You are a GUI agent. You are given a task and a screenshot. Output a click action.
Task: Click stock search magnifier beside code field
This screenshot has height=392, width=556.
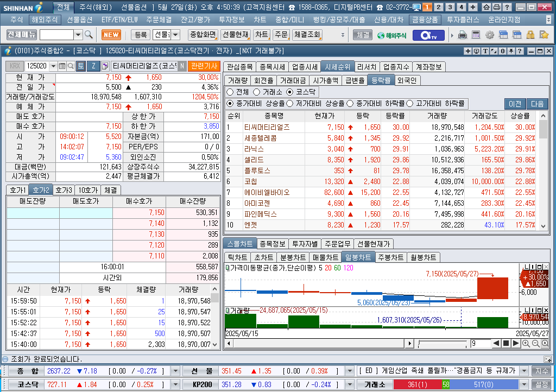coord(71,66)
